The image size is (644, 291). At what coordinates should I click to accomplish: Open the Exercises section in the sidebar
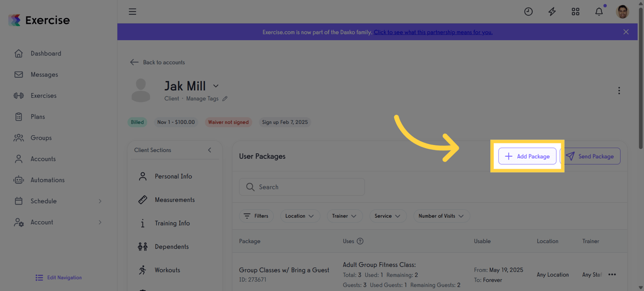(43, 95)
